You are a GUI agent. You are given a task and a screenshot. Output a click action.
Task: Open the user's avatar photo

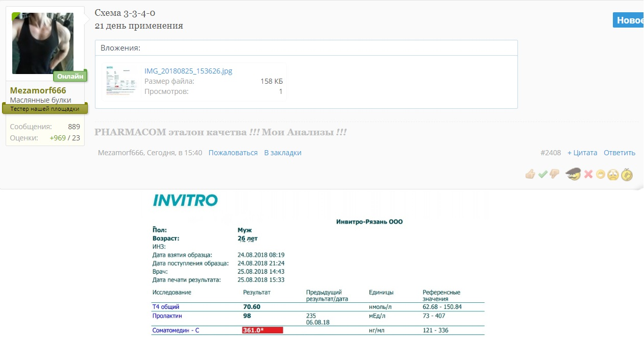(x=43, y=43)
